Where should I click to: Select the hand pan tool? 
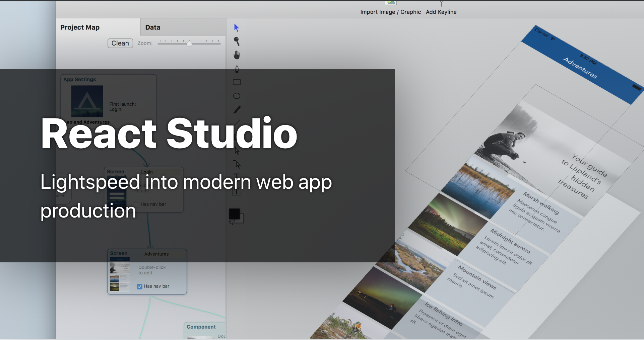[x=237, y=55]
